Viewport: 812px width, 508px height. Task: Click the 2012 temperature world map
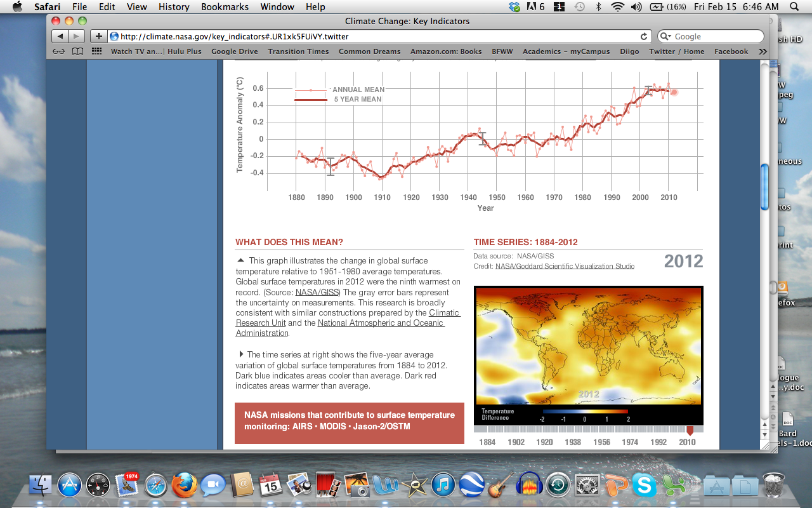click(x=588, y=345)
